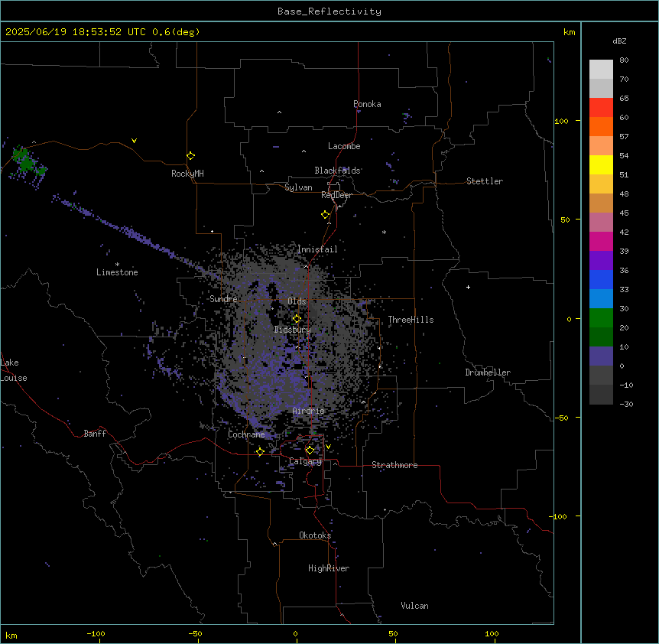659x644 pixels.
Task: Click the yellow diamond marker below RedDeer
Action: [326, 215]
